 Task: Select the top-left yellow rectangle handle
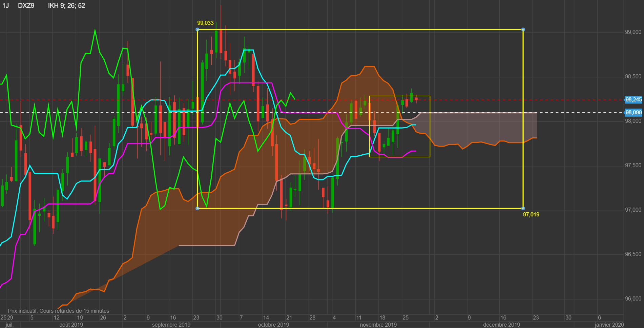click(198, 30)
